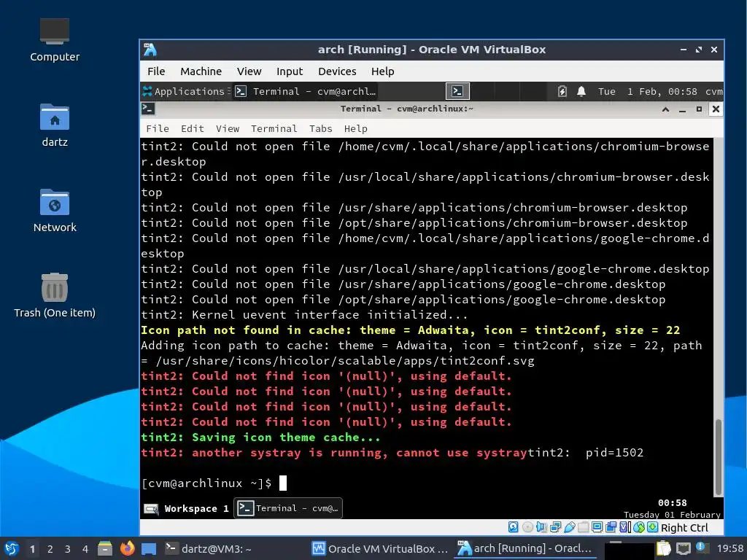
Task: Switch to host workspace 3
Action: (67, 549)
